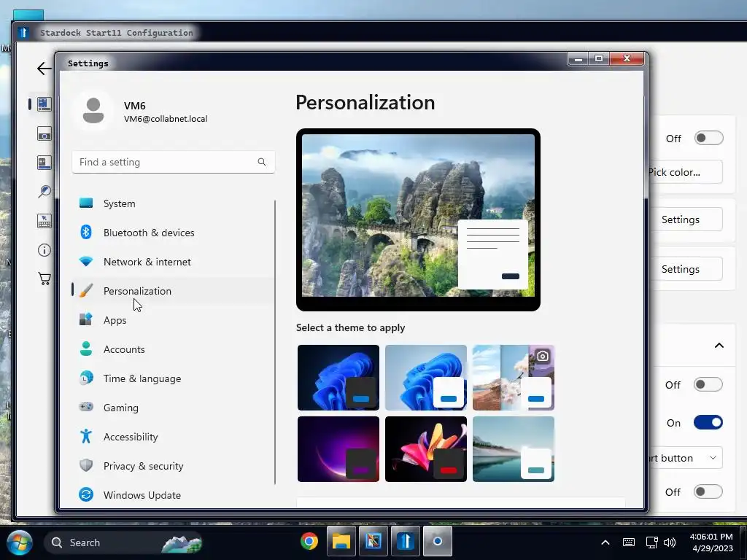Select Personalization category
Image resolution: width=747 pixels, height=560 pixels.
[x=173, y=290]
